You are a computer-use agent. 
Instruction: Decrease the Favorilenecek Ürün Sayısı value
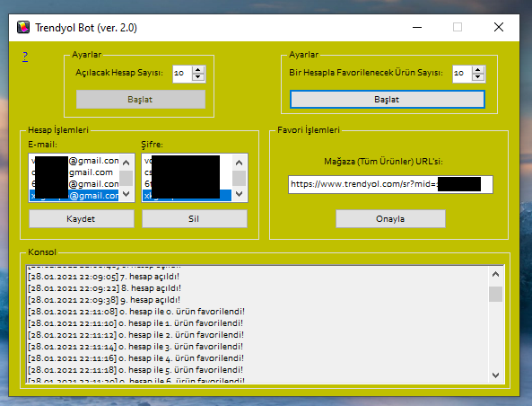(477, 77)
